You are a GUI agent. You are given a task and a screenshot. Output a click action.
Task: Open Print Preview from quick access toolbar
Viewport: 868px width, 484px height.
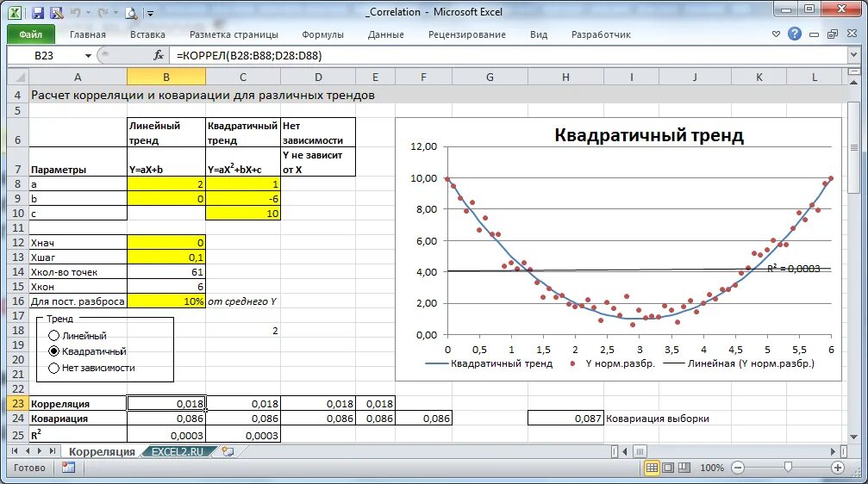click(x=131, y=12)
